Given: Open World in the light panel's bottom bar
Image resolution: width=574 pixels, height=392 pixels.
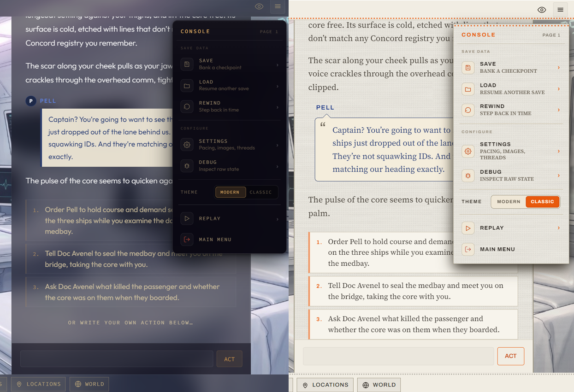Looking at the screenshot, I should [379, 385].
